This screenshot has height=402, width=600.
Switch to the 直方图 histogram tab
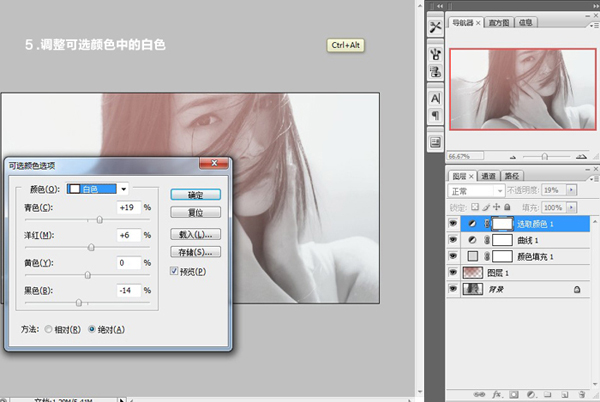pos(500,21)
